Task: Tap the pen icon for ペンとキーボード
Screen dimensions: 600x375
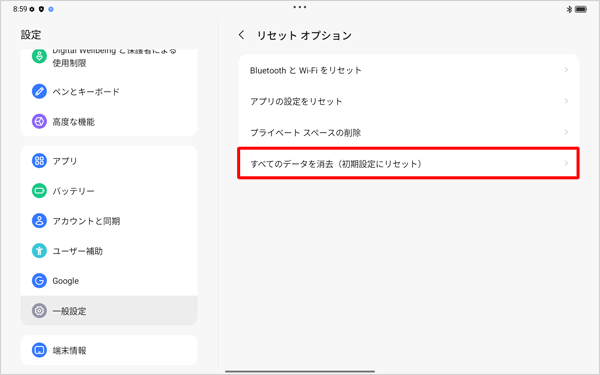Action: pos(39,91)
